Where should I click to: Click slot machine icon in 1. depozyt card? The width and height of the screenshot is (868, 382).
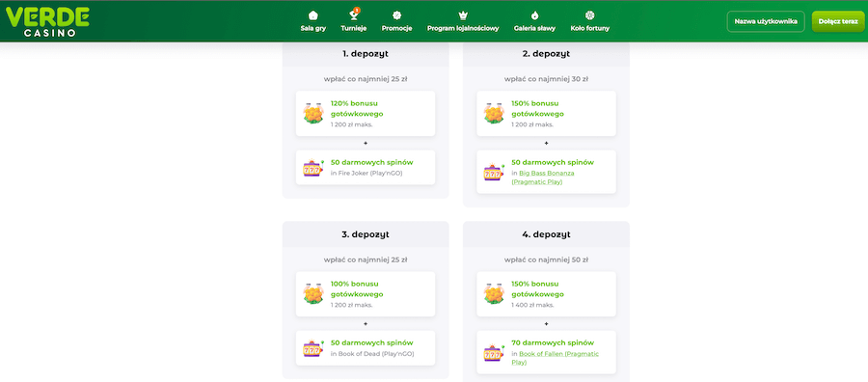[x=313, y=167]
